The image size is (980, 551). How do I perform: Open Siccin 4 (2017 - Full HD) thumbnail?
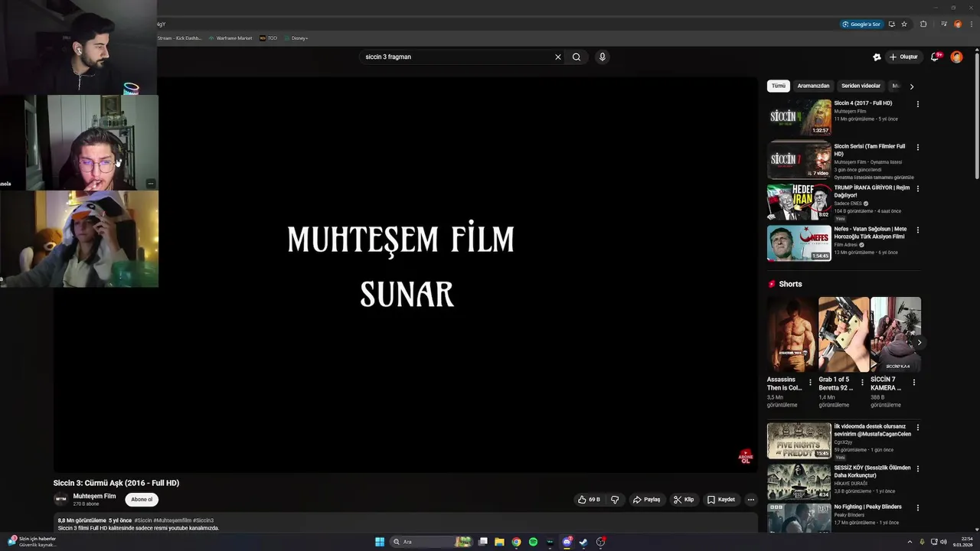pyautogui.click(x=799, y=117)
